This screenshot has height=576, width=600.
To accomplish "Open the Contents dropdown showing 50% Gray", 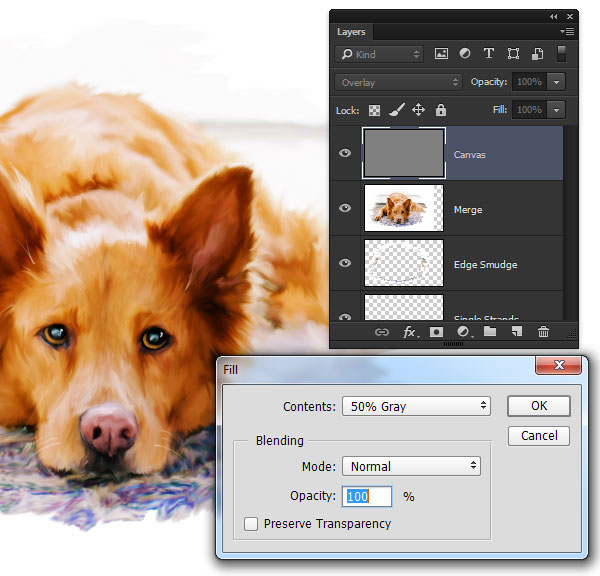I will coord(416,406).
